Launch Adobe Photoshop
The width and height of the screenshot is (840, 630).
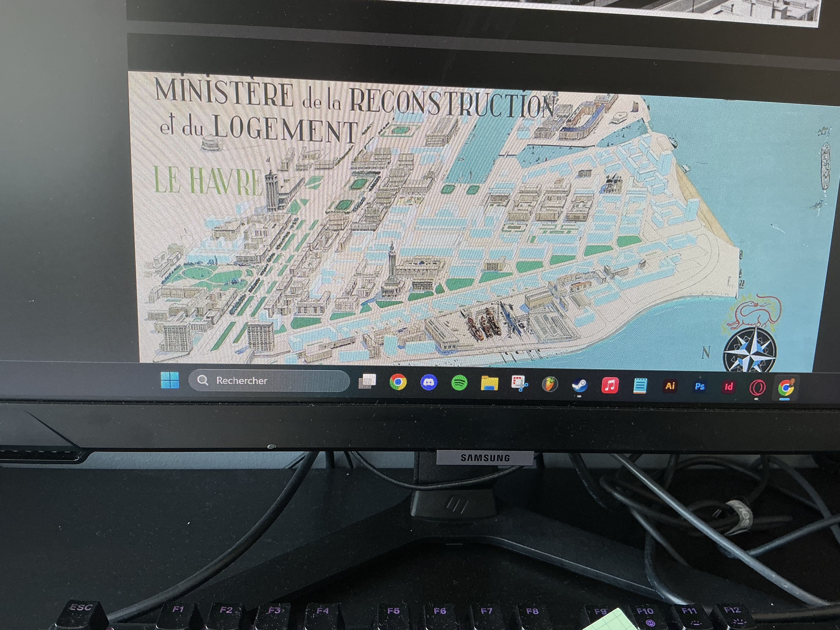tap(700, 387)
